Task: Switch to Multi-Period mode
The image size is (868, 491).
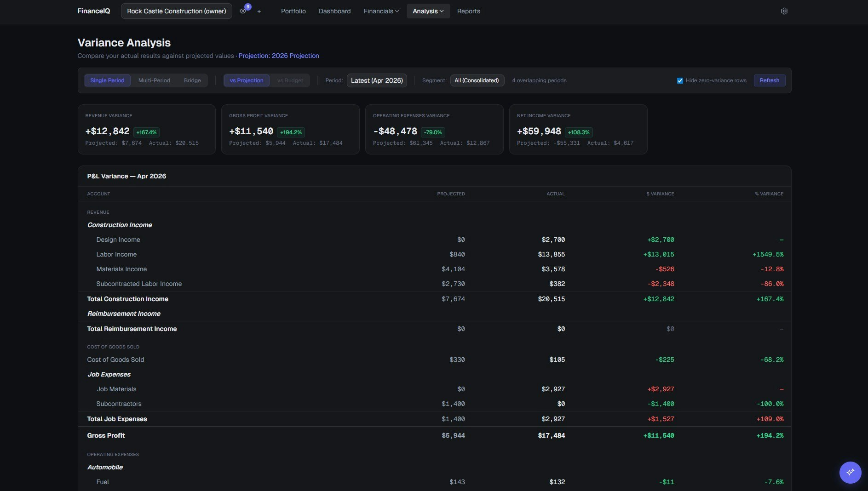Action: 154,80
